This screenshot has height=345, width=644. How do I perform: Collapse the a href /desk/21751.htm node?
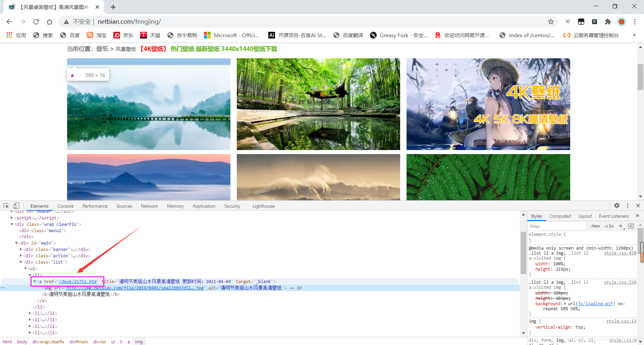35,281
